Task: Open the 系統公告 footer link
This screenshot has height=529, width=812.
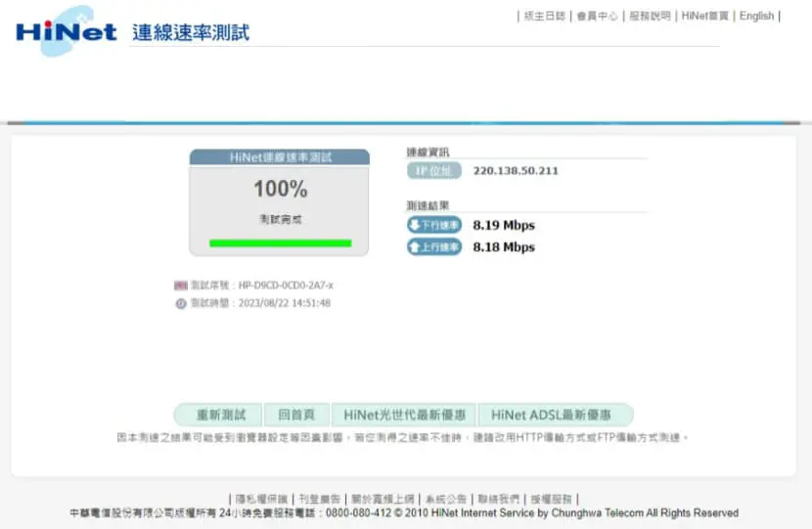Action: click(446, 499)
